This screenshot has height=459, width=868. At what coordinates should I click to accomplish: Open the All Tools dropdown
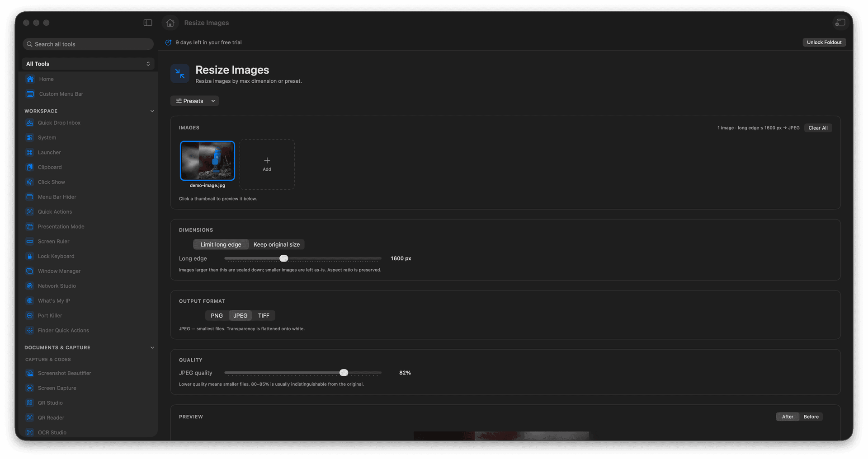[x=88, y=64]
